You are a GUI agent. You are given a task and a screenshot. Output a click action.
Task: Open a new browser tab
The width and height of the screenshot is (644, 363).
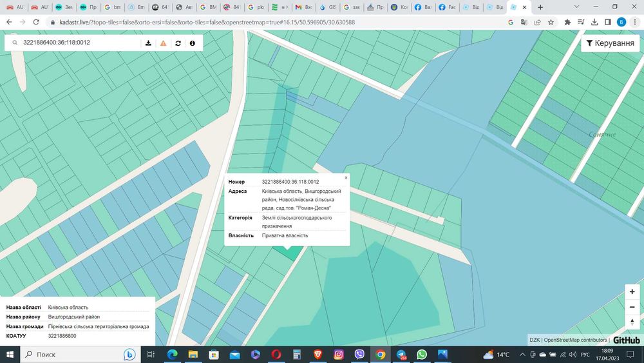540,7
